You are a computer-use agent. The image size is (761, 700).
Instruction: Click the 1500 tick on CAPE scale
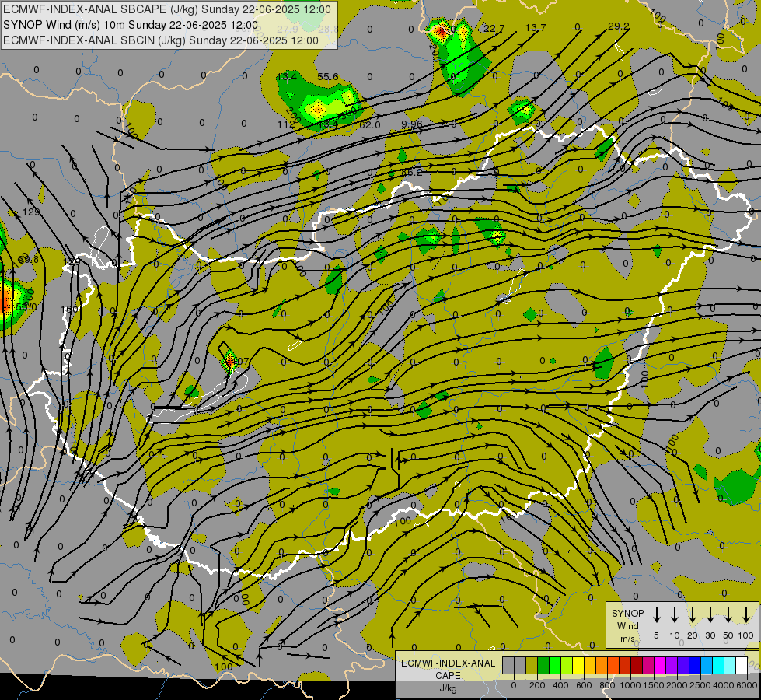653,685
